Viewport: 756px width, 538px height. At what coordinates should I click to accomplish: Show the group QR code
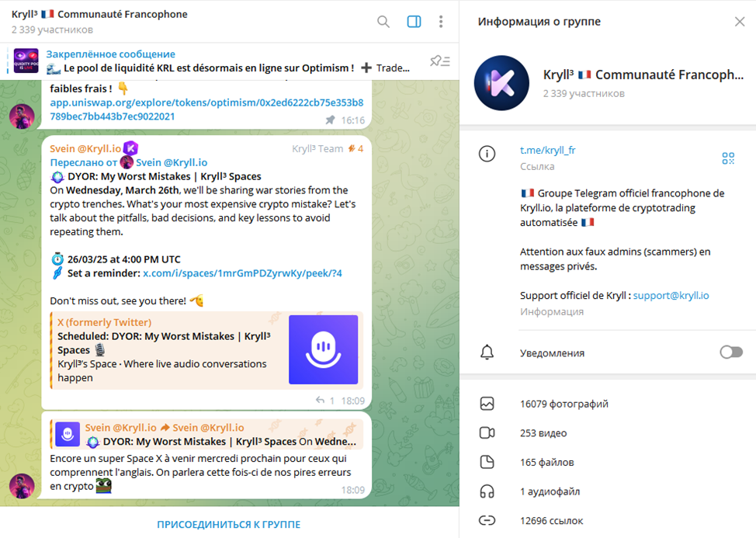[x=728, y=158]
